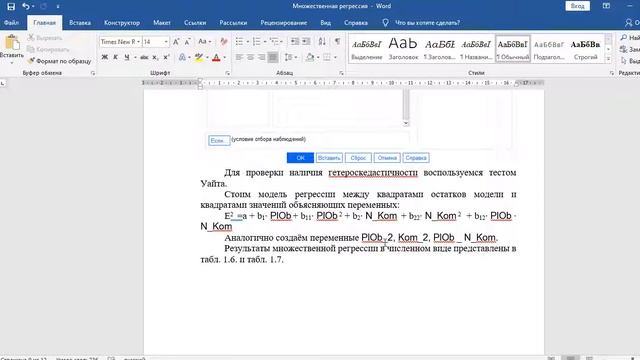The height and width of the screenshot is (360, 640).
Task: Decrease paragraph indent
Action: [294, 42]
